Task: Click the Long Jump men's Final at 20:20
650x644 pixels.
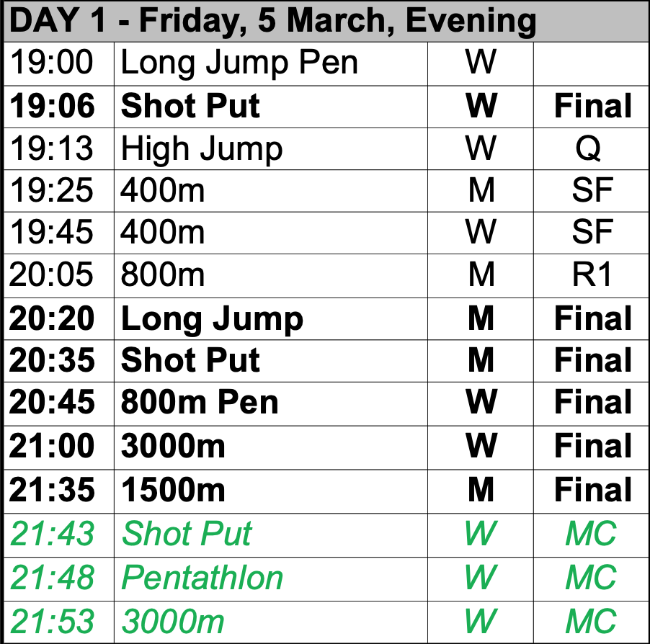Action: [212, 319]
